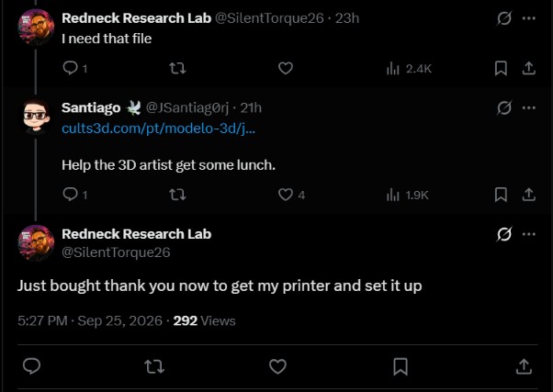Repost the 'I need that file' tweet
The width and height of the screenshot is (553, 392).
pos(177,68)
